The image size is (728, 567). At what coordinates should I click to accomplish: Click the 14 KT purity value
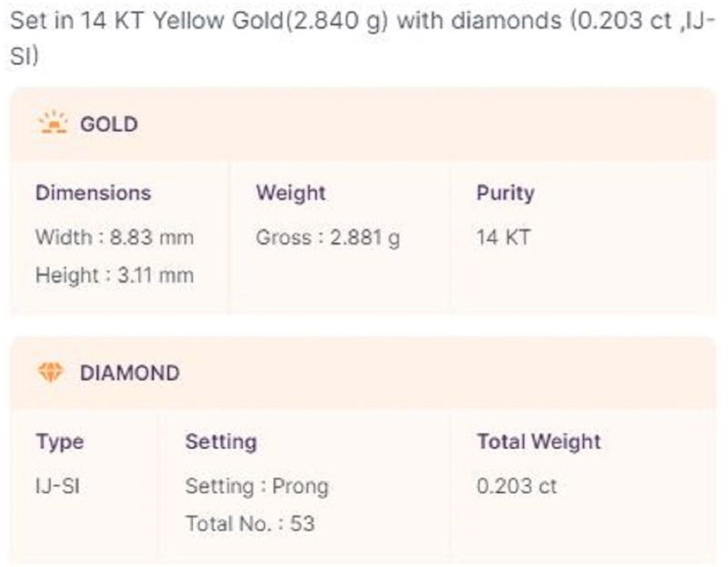[x=503, y=238]
